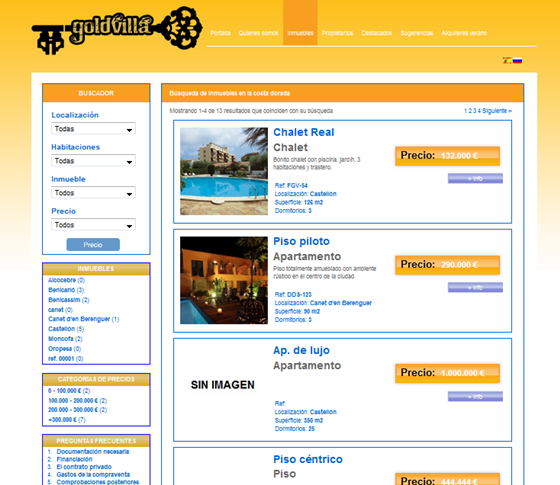Open the Quienes somos page
This screenshot has height=485, width=560.
tap(258, 33)
